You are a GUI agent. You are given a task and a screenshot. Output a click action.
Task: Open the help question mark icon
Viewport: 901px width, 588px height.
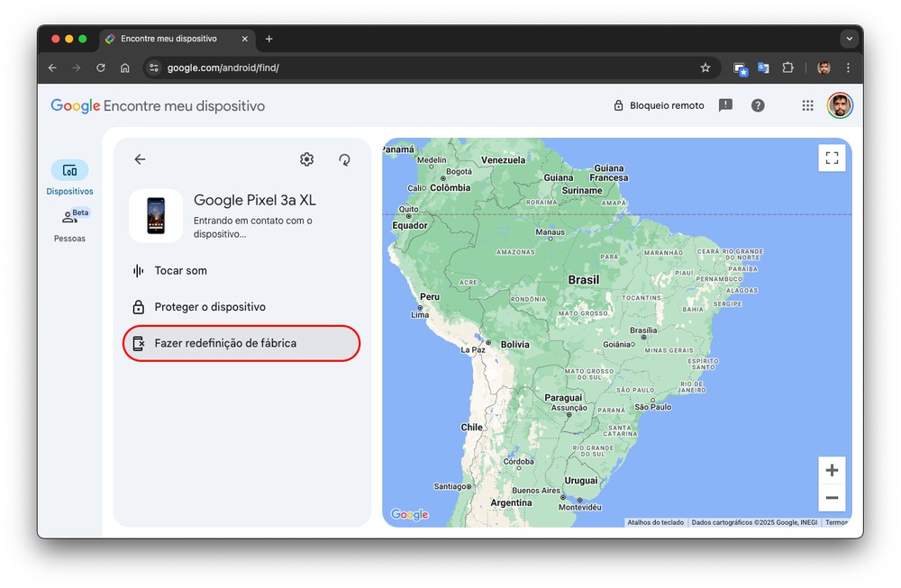(758, 105)
